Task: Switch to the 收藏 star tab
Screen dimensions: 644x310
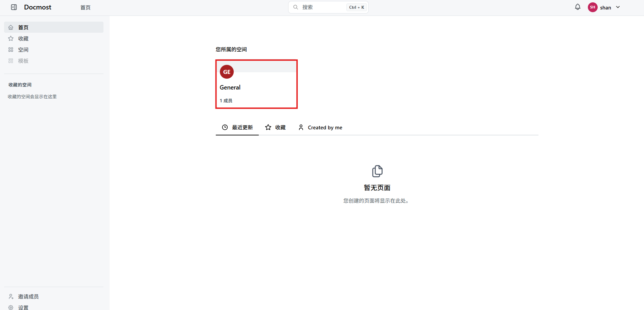Action: (x=275, y=127)
